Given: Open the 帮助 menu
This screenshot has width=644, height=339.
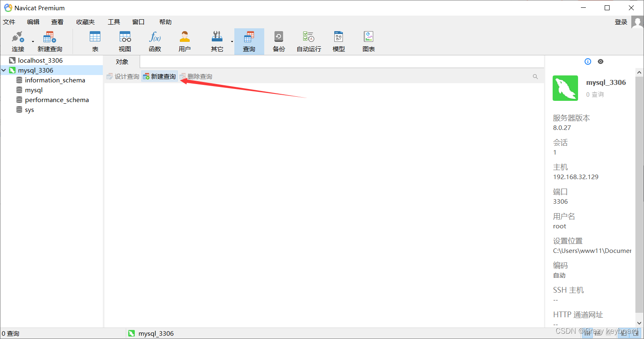Looking at the screenshot, I should pyautogui.click(x=166, y=22).
